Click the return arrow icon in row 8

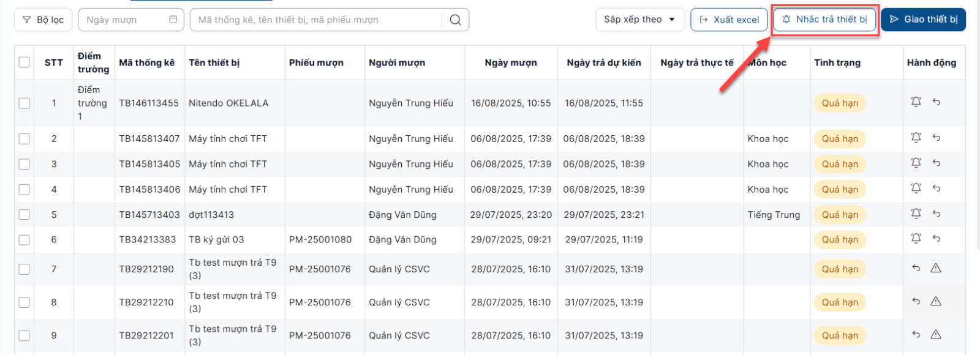[x=916, y=301]
